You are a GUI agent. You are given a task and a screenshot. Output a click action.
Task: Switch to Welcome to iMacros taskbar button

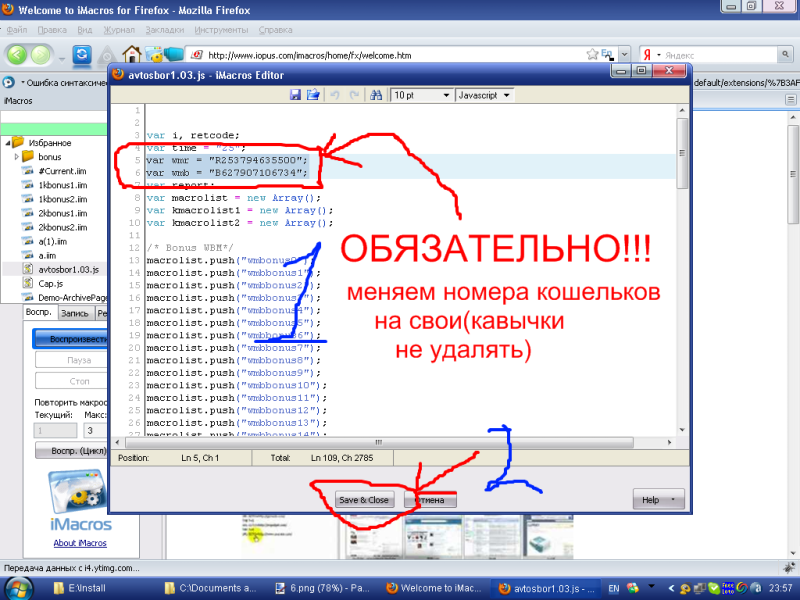pyautogui.click(x=434, y=588)
